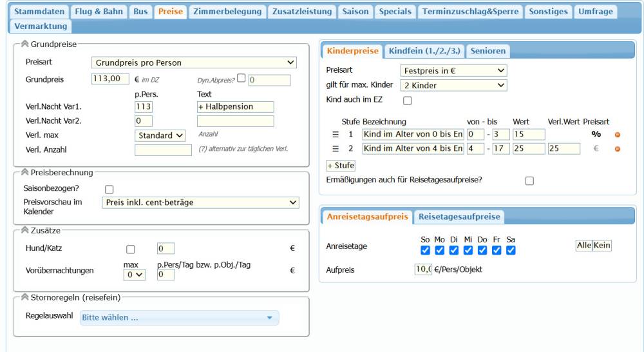
Task: Collapse the Zusätze section chevron
Action: tap(24, 230)
